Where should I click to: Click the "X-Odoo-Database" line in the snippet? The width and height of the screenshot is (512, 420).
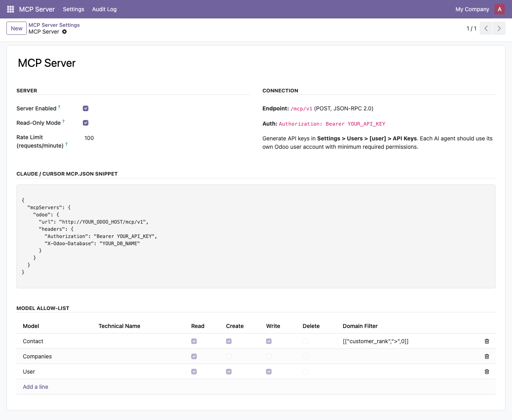92,244
